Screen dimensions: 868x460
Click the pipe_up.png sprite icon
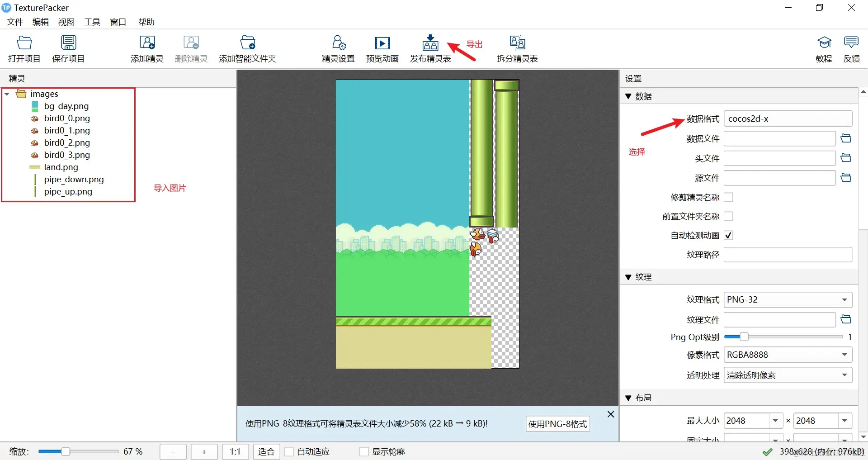tap(35, 192)
